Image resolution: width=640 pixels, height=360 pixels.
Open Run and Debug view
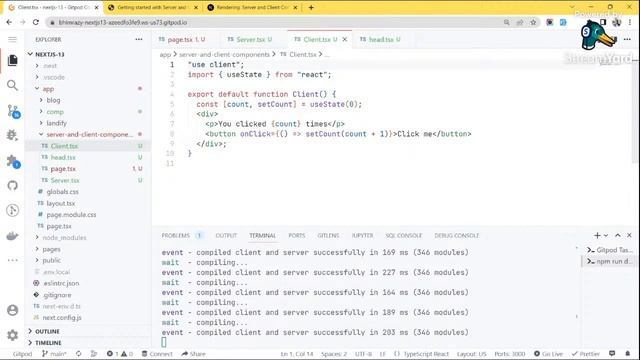13,135
